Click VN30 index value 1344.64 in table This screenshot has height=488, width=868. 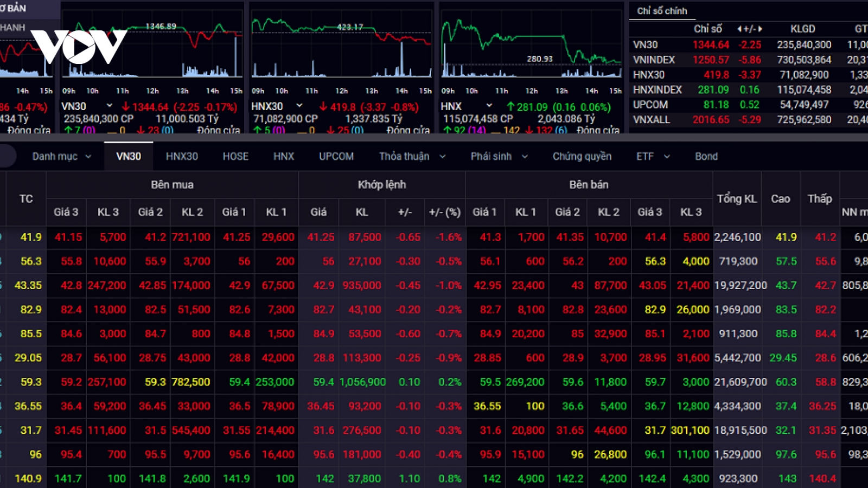(711, 45)
